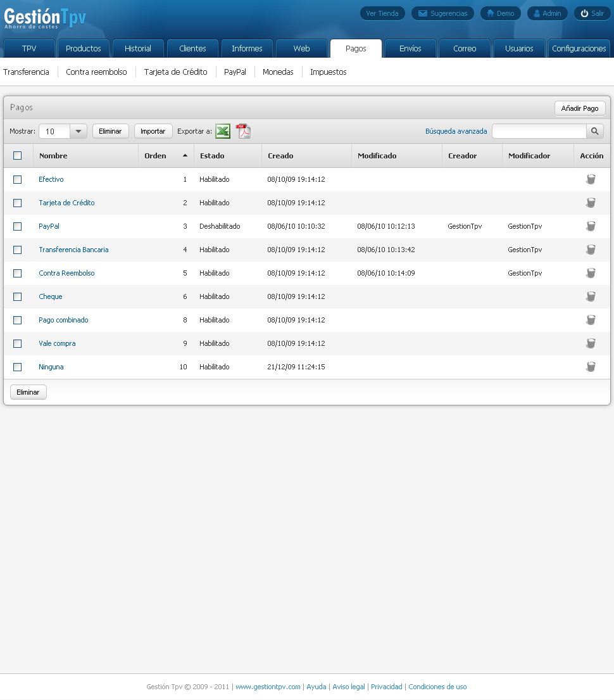Select the Pagos tab
This screenshot has width=614, height=700.
356,48
